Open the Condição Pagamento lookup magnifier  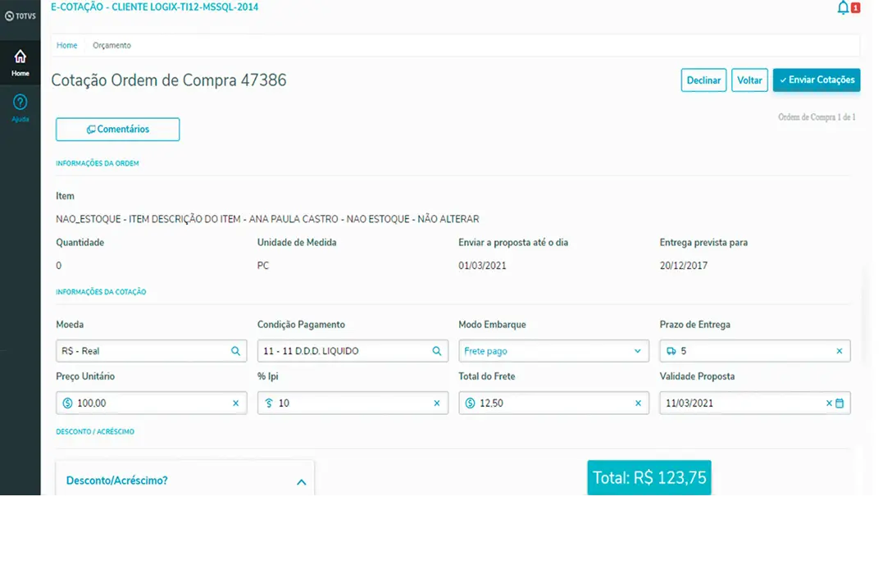tap(437, 350)
